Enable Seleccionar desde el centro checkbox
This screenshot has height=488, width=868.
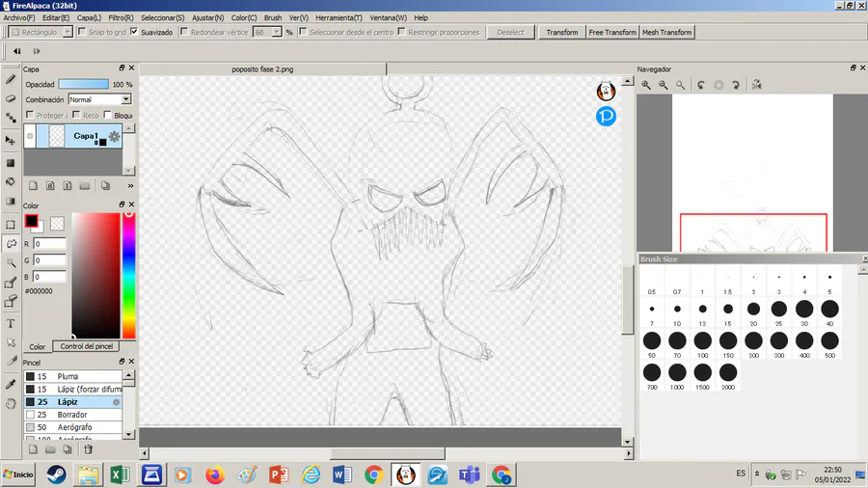[x=304, y=32]
